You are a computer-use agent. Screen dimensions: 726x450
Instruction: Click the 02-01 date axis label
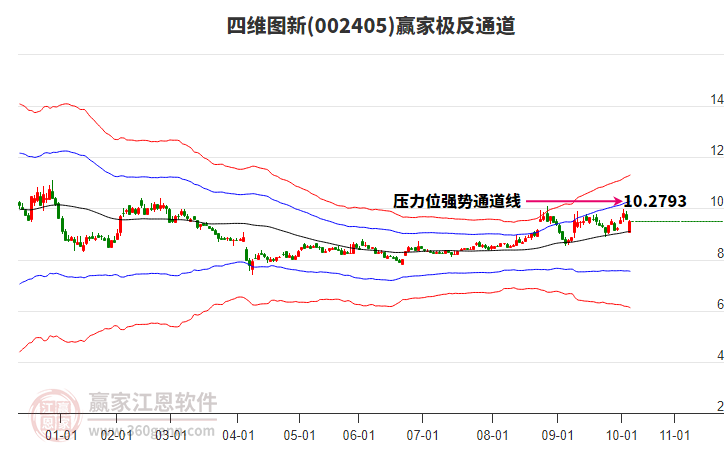(116, 435)
